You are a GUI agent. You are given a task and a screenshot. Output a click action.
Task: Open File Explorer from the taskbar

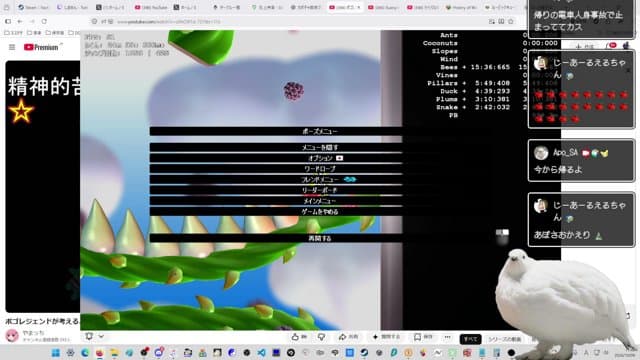coord(114,353)
